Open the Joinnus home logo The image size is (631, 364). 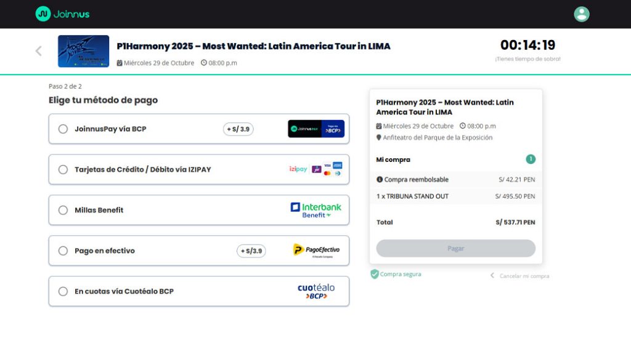click(62, 14)
